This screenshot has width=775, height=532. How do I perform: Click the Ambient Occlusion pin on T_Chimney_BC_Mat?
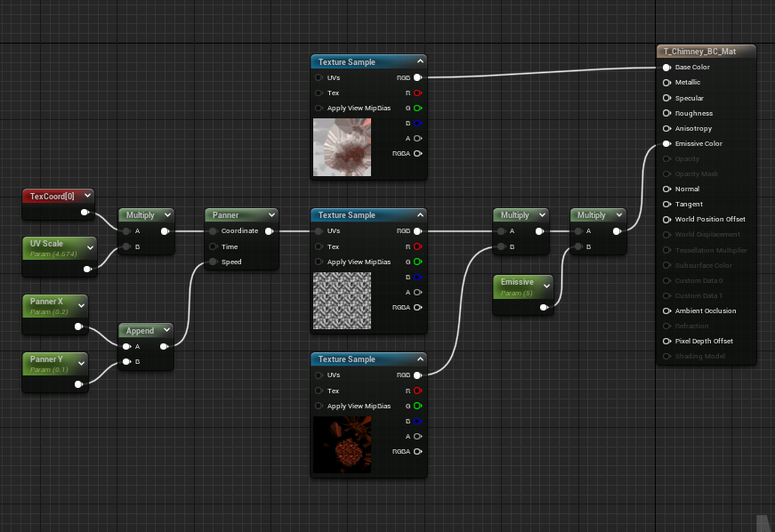click(x=666, y=310)
